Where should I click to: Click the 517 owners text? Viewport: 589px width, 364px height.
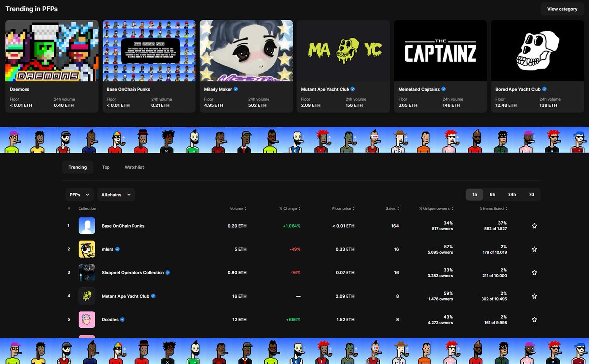(442, 229)
